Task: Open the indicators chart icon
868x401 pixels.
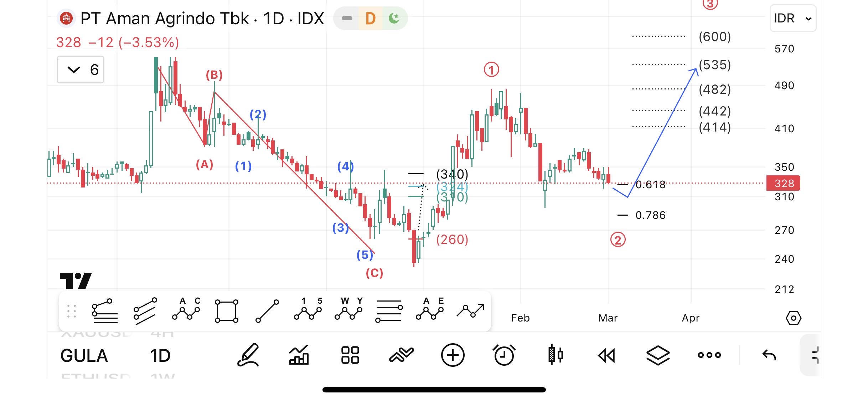Action: [x=299, y=355]
